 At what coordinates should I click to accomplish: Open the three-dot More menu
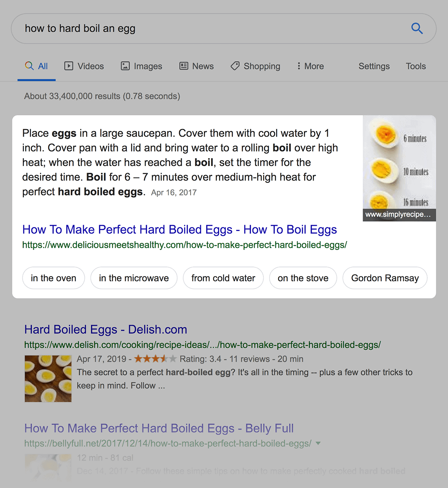pos(310,66)
